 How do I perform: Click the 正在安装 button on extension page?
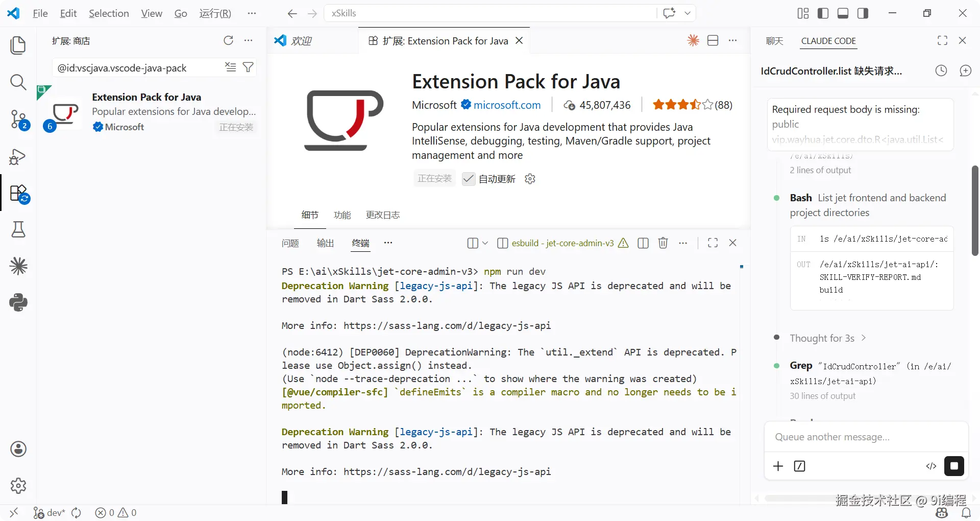click(434, 178)
